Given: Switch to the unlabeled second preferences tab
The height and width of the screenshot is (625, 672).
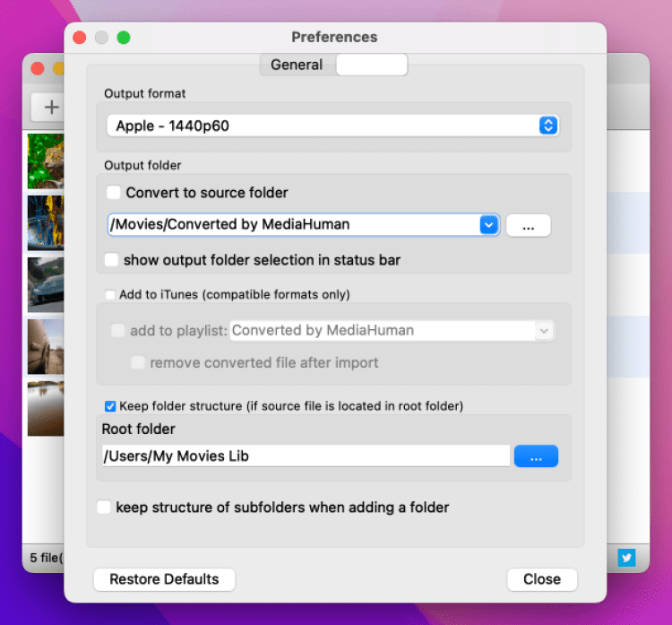Looking at the screenshot, I should click(372, 65).
